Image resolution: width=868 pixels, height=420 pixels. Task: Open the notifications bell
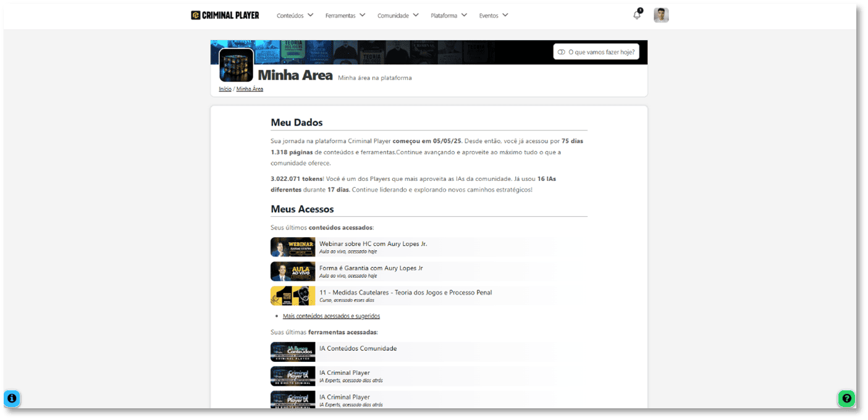click(x=637, y=15)
